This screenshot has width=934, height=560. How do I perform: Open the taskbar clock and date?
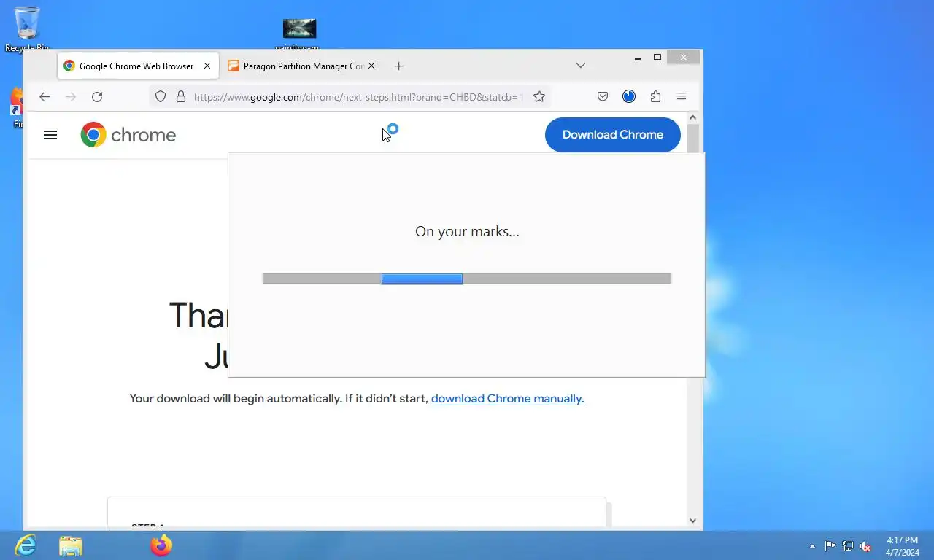pos(902,545)
